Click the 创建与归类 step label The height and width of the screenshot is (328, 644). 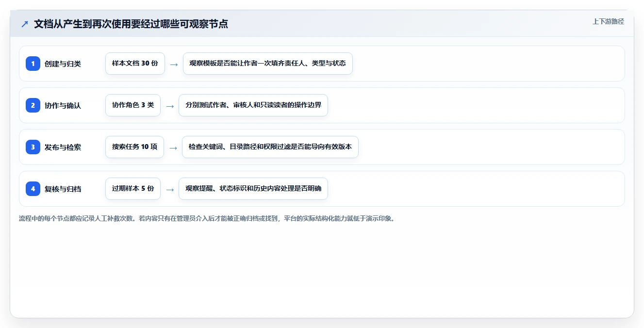tap(63, 64)
